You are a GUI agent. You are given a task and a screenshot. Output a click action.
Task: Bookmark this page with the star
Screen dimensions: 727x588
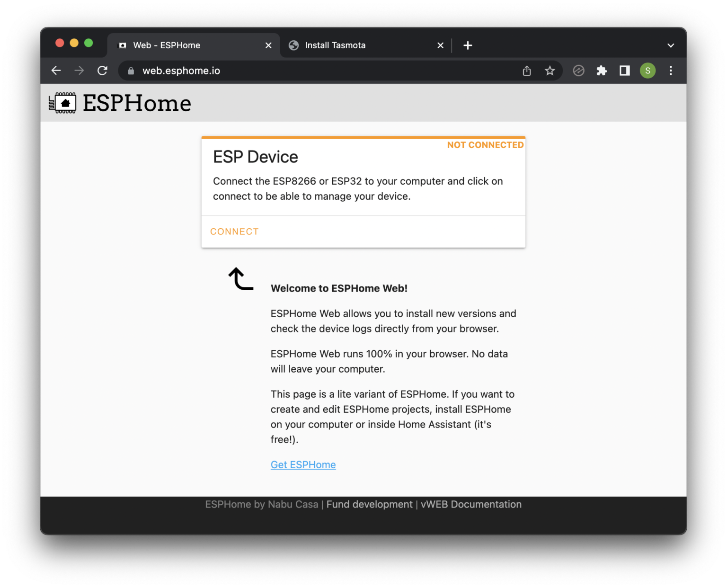550,71
